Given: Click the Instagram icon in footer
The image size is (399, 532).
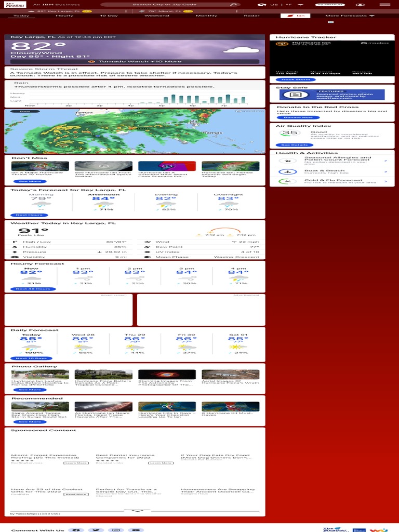Looking at the screenshot, I should 116,529.
